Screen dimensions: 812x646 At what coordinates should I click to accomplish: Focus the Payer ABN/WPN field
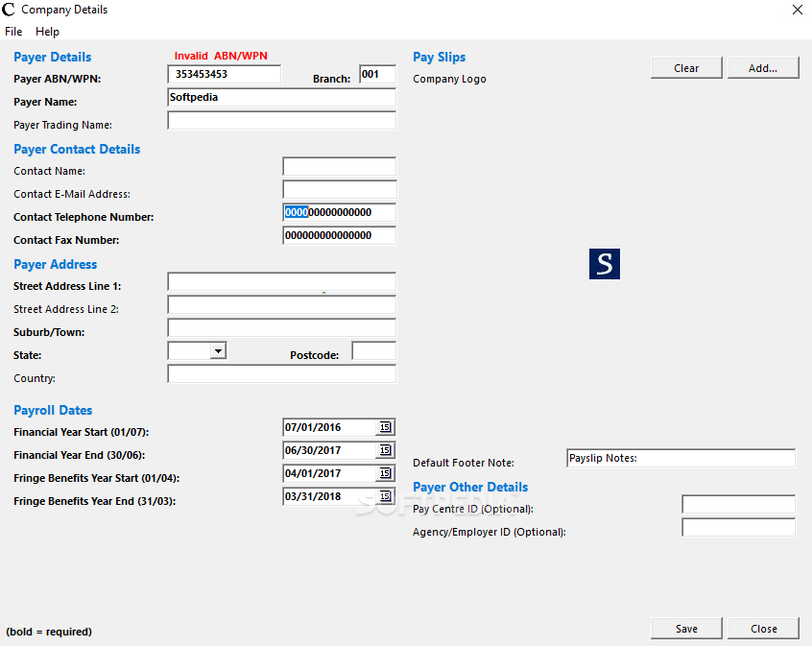tap(225, 74)
